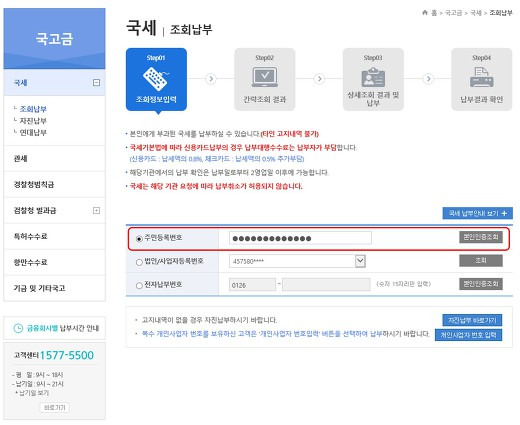Open the 자진납부 submenu item
Image resolution: width=520 pixels, height=425 pixels.
(x=33, y=121)
